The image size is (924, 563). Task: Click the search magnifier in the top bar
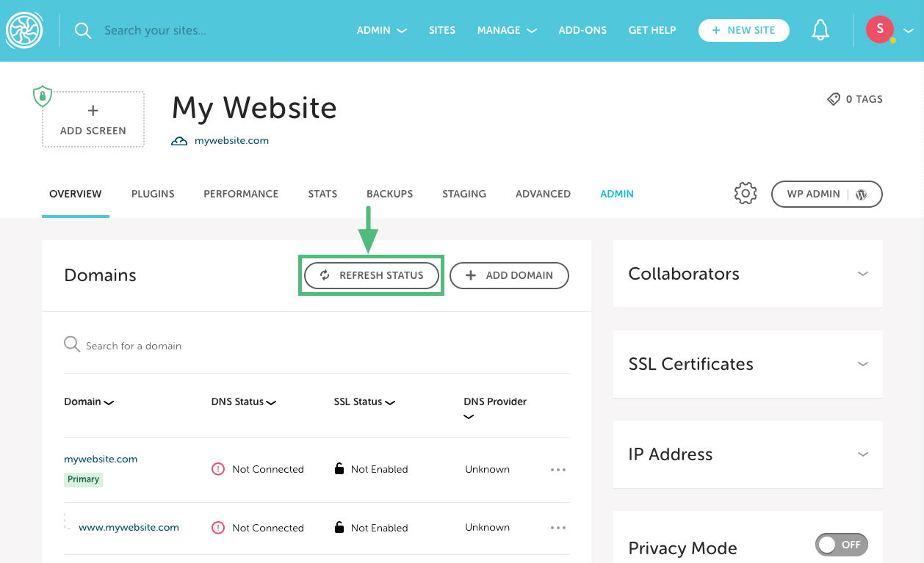[82, 30]
